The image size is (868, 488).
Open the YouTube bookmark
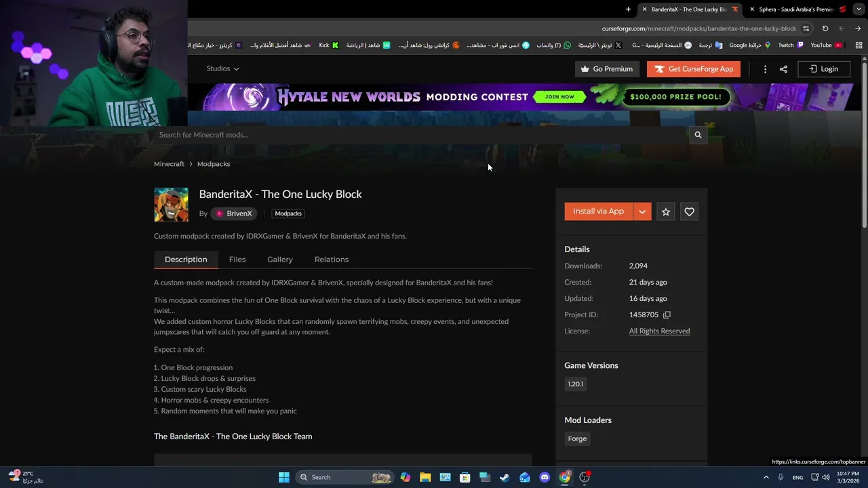[x=826, y=45]
